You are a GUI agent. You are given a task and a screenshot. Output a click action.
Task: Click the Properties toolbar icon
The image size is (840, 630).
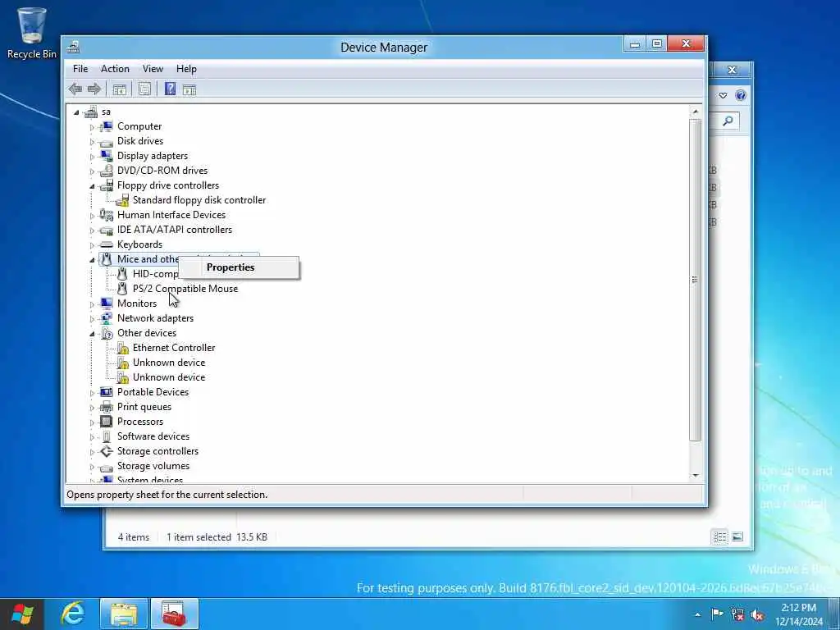(x=144, y=89)
